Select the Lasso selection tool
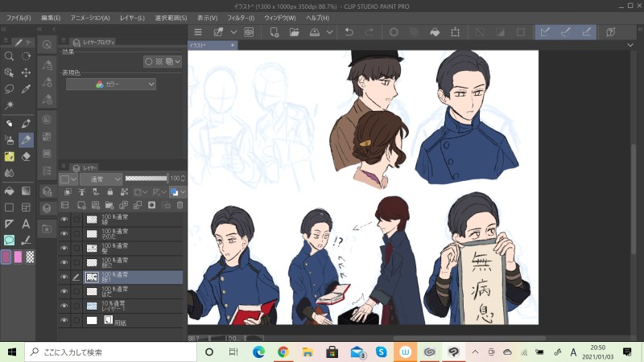 (9, 89)
